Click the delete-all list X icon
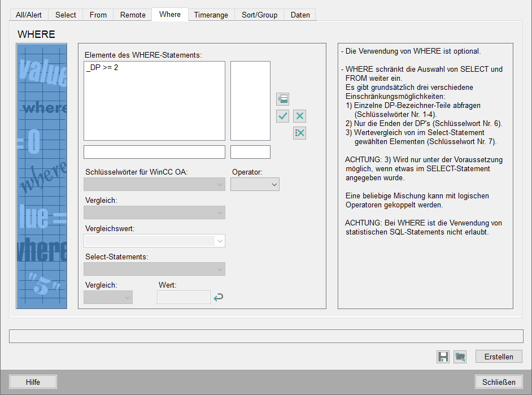This screenshot has height=395, width=532. 299,133
